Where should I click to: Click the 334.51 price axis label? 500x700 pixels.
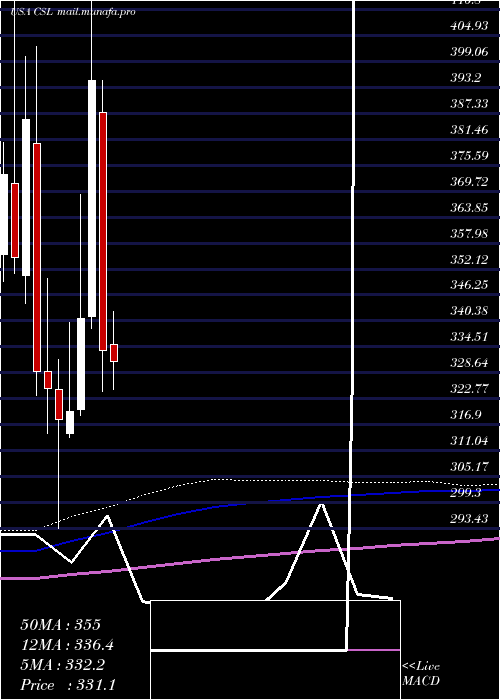(469, 336)
